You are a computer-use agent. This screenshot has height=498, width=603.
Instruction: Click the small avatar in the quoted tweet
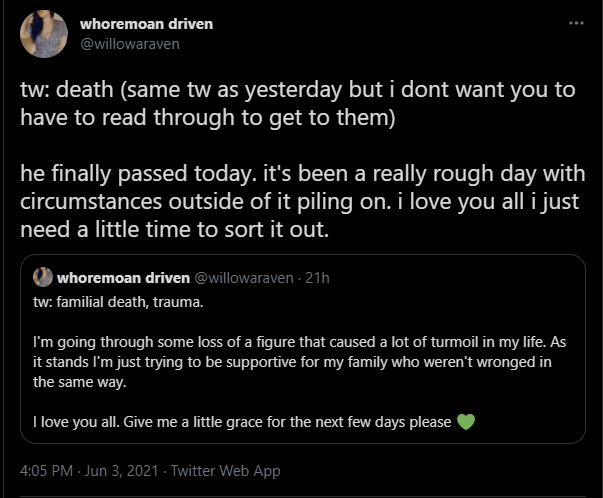coord(43,277)
